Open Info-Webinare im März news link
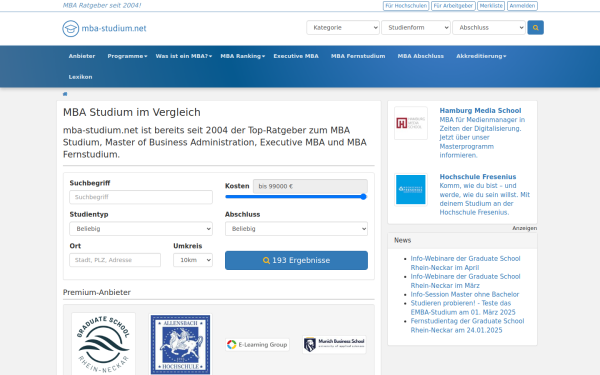Screen dimensions: 600x375 coord(465,281)
